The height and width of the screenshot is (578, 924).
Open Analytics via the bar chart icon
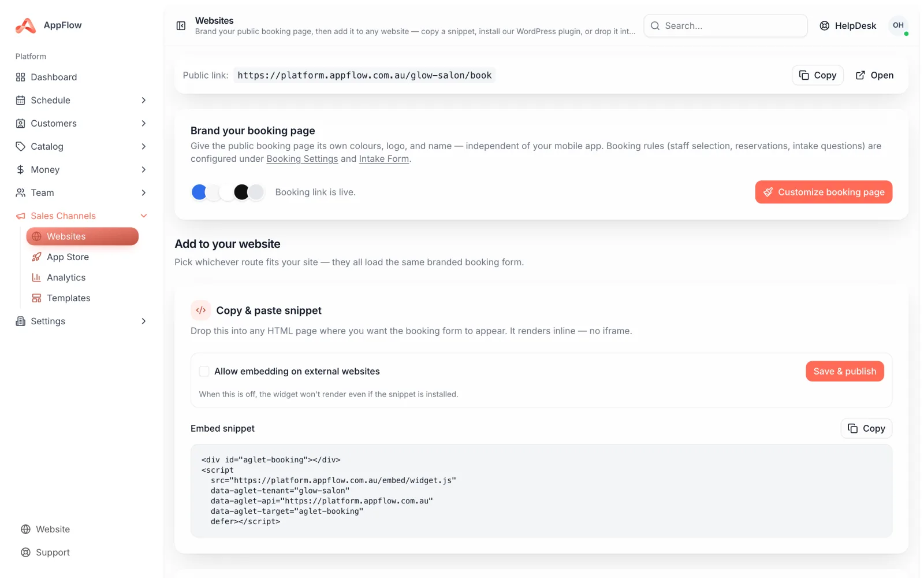click(36, 277)
